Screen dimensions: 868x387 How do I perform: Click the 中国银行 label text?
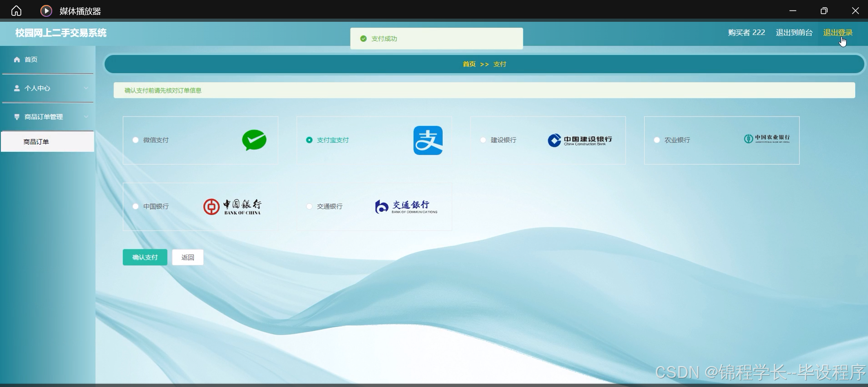click(156, 206)
